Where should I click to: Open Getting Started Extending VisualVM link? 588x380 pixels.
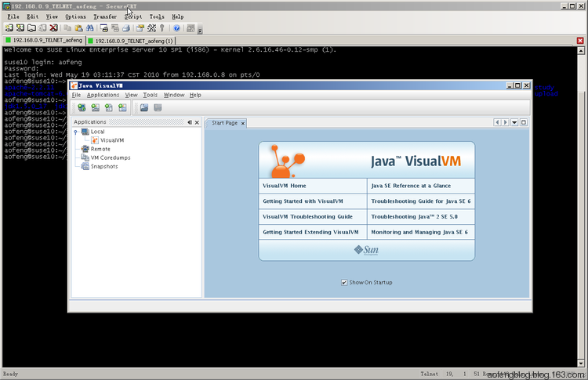click(x=310, y=232)
